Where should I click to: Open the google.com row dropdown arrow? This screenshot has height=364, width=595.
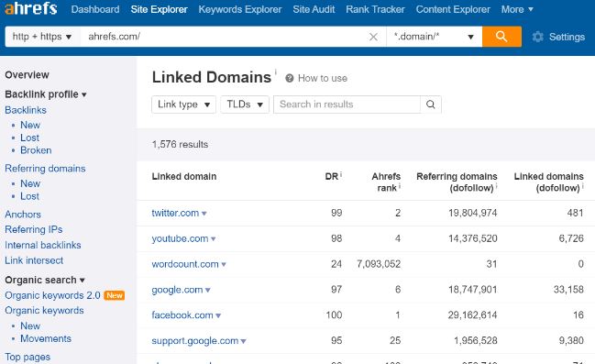click(x=207, y=291)
